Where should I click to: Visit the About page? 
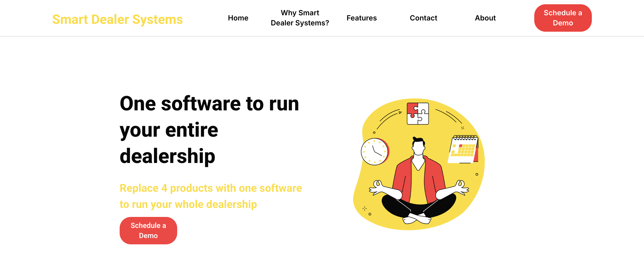point(485,18)
